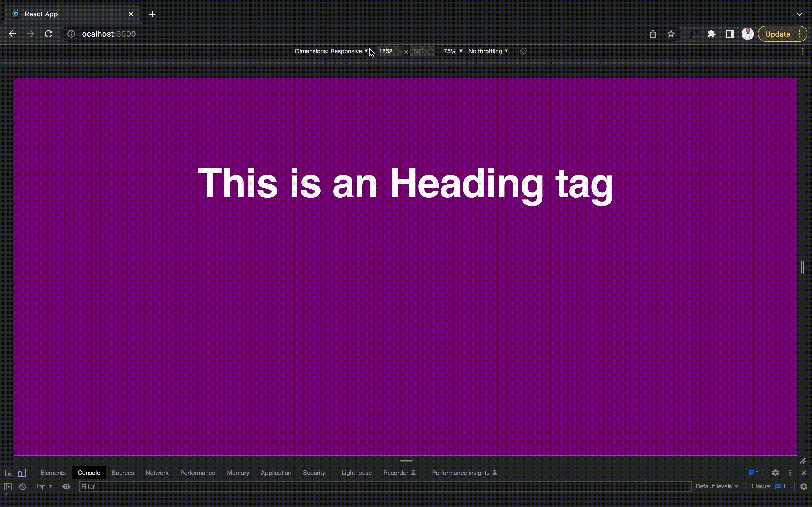Open the browser extensions puzzle icon
This screenshot has width=812, height=507.
point(711,34)
